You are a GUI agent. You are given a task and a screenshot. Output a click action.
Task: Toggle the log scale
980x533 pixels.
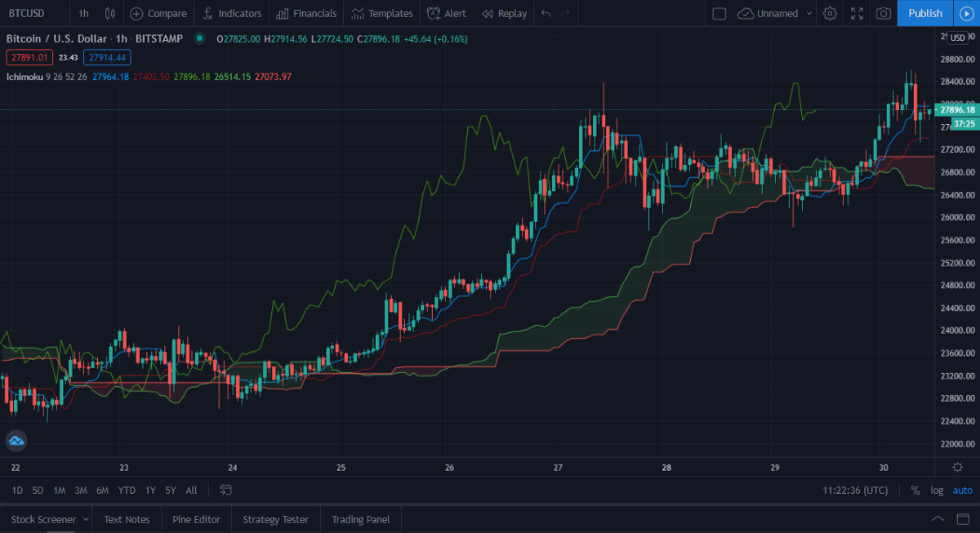pos(936,490)
